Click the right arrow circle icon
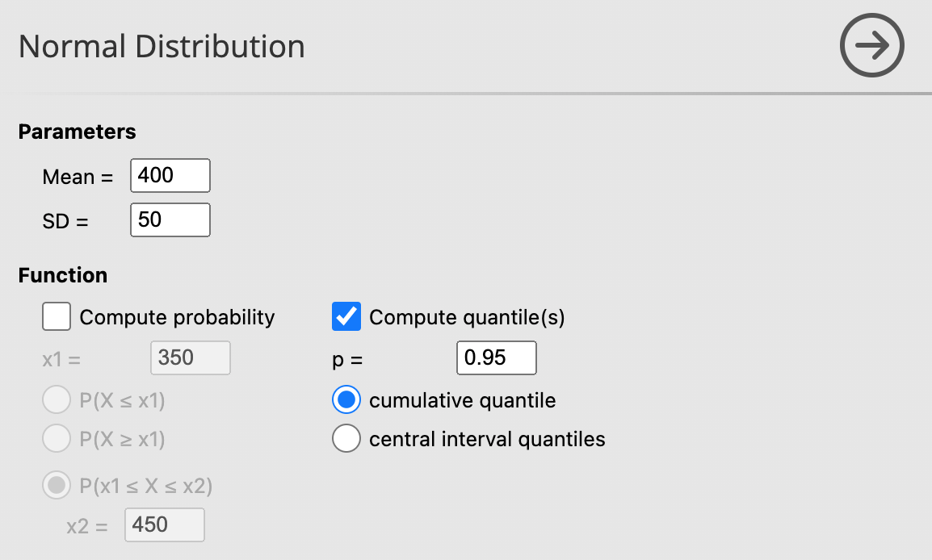932x560 pixels. (x=872, y=46)
